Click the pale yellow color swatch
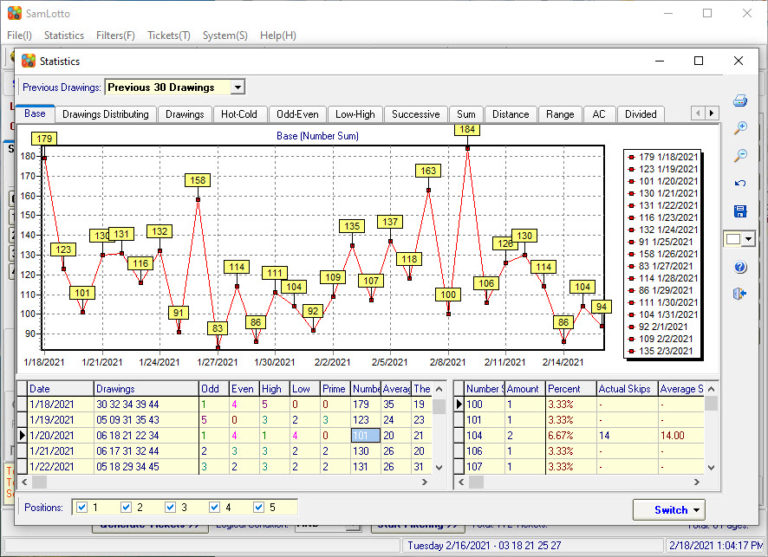 733,240
